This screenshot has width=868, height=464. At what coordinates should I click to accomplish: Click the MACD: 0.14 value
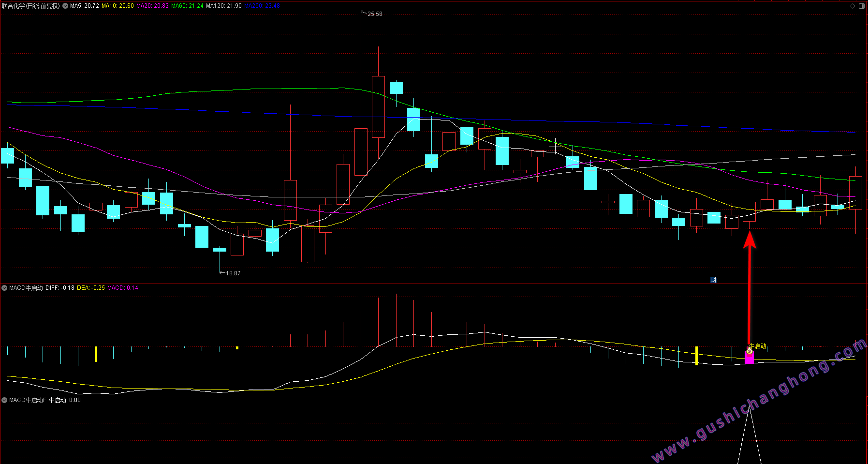pyautogui.click(x=123, y=288)
